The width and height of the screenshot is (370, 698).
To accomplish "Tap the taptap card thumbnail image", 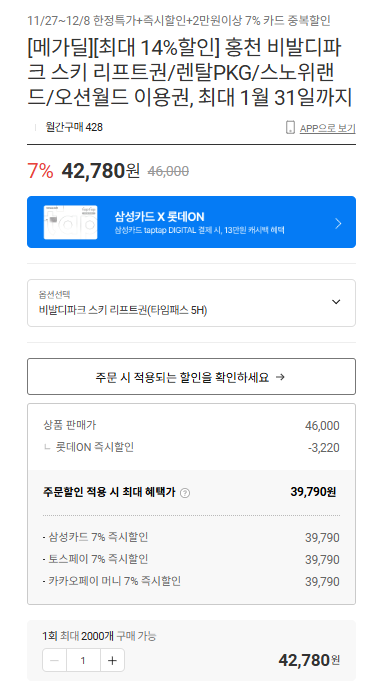I will (x=70, y=222).
